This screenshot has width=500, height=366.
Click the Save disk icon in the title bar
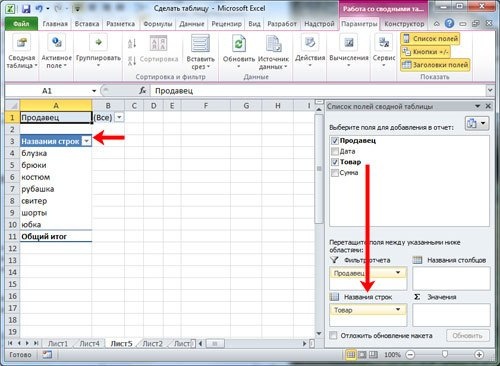(26, 9)
